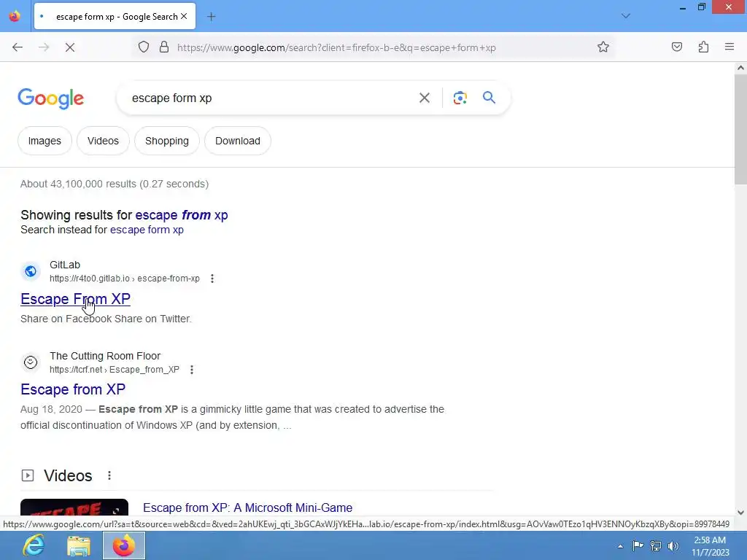The height and width of the screenshot is (560, 747).
Task: Clear the search box text
Action: tap(424, 98)
